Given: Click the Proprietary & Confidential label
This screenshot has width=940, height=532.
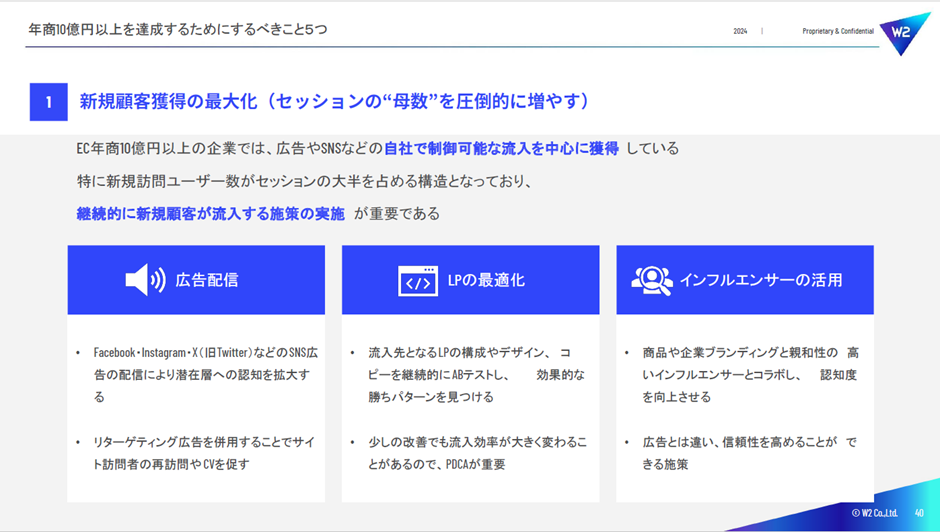Looking at the screenshot, I should [x=838, y=31].
